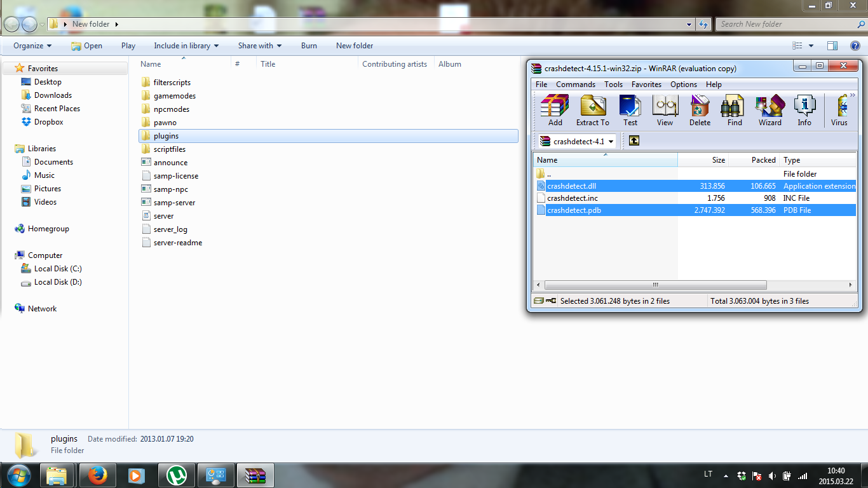
Task: Launch the WinRAR Wizard icon
Action: coord(770,111)
